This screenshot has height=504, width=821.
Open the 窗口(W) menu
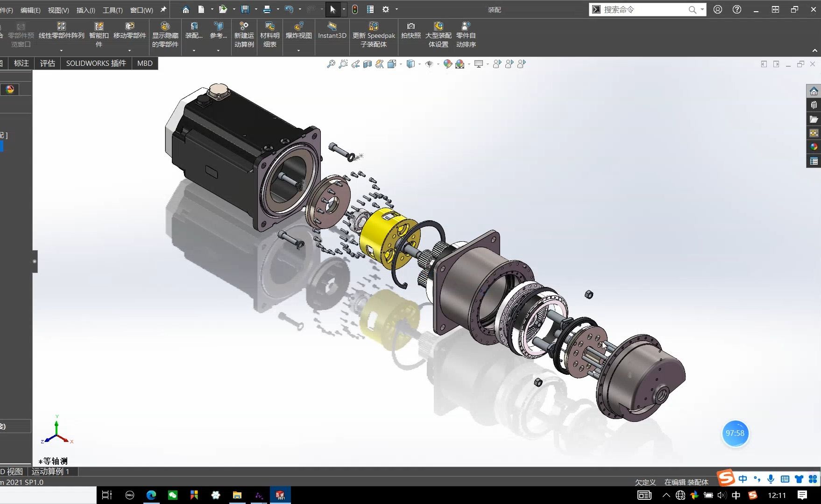(x=142, y=10)
